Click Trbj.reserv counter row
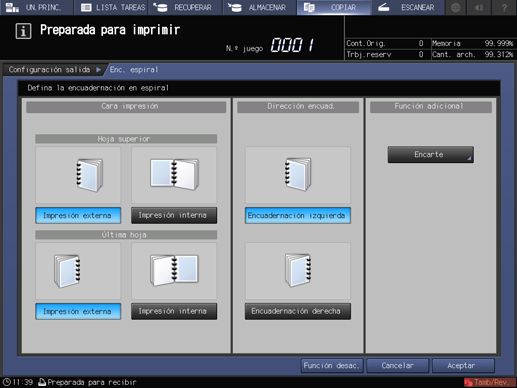 pos(387,54)
